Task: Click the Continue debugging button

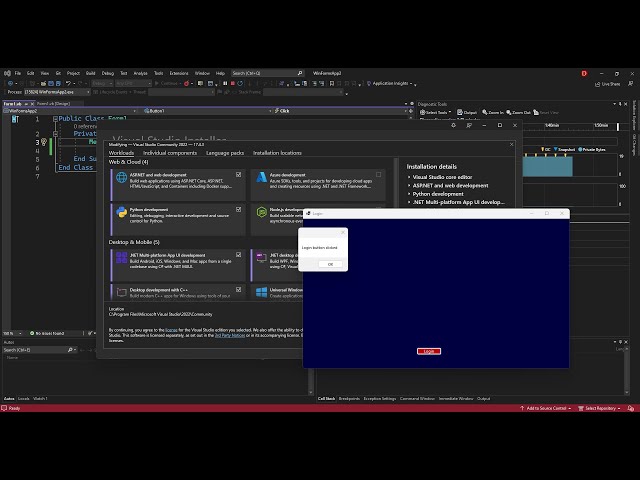Action: tap(166, 83)
